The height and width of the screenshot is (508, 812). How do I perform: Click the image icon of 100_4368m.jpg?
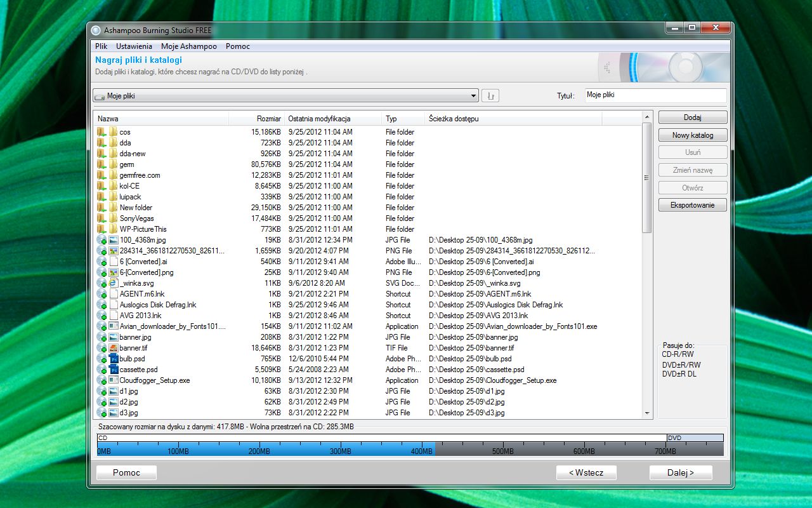(114, 240)
